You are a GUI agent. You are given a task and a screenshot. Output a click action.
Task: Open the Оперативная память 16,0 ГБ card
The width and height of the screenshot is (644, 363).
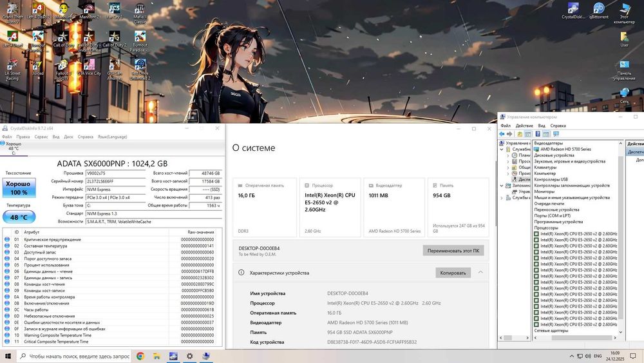pos(265,208)
